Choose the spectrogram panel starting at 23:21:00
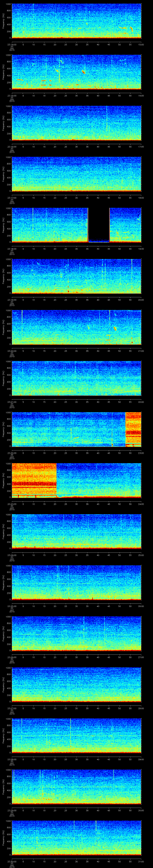The image size is (153, 868). [x=77, y=378]
